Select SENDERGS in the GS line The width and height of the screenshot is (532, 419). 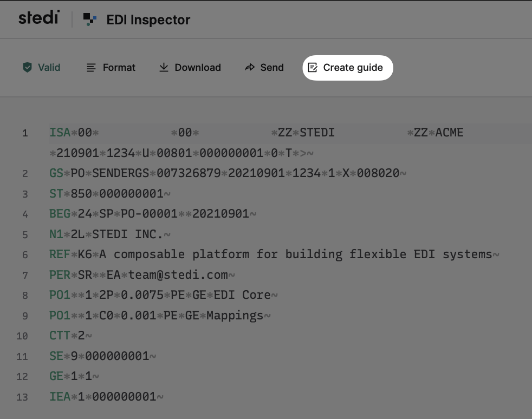[120, 173]
